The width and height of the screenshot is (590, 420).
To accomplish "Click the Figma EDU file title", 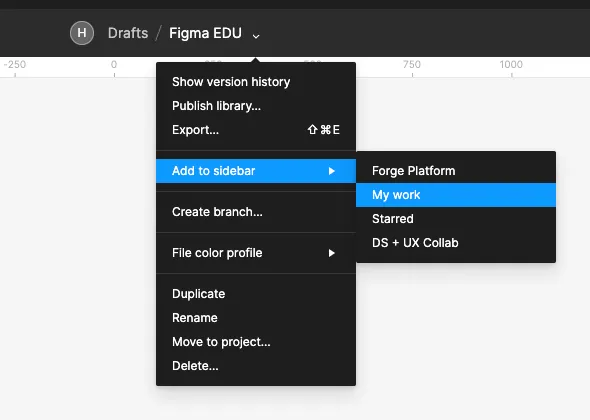I will (205, 33).
